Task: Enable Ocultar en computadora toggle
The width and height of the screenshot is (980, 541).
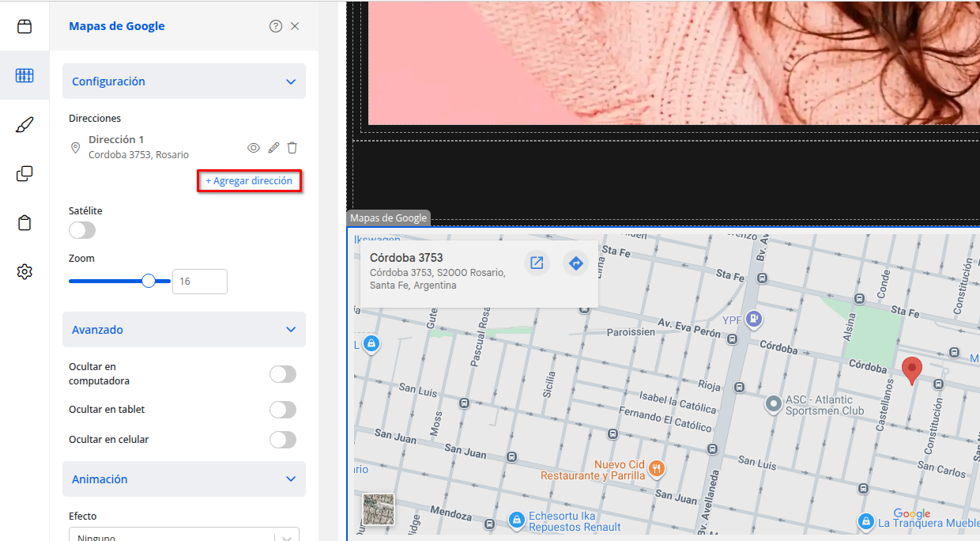Action: (x=282, y=373)
